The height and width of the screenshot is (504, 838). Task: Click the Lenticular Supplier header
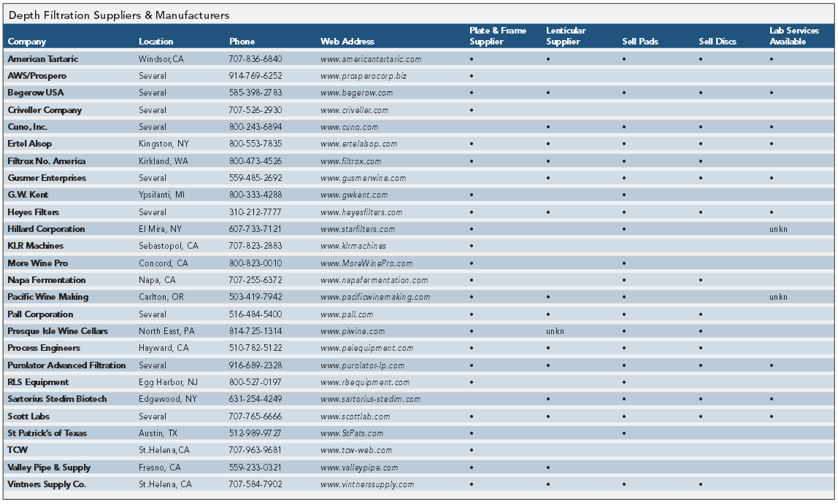tap(566, 36)
